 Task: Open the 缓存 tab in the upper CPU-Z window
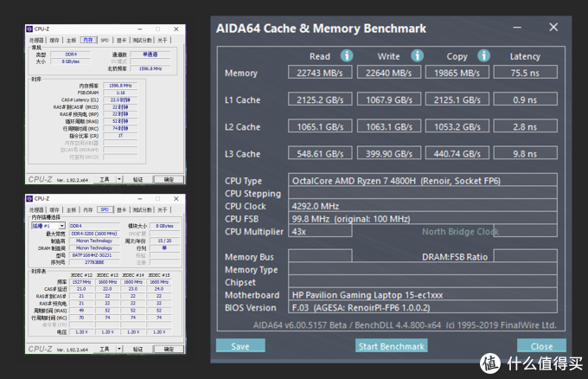point(54,40)
